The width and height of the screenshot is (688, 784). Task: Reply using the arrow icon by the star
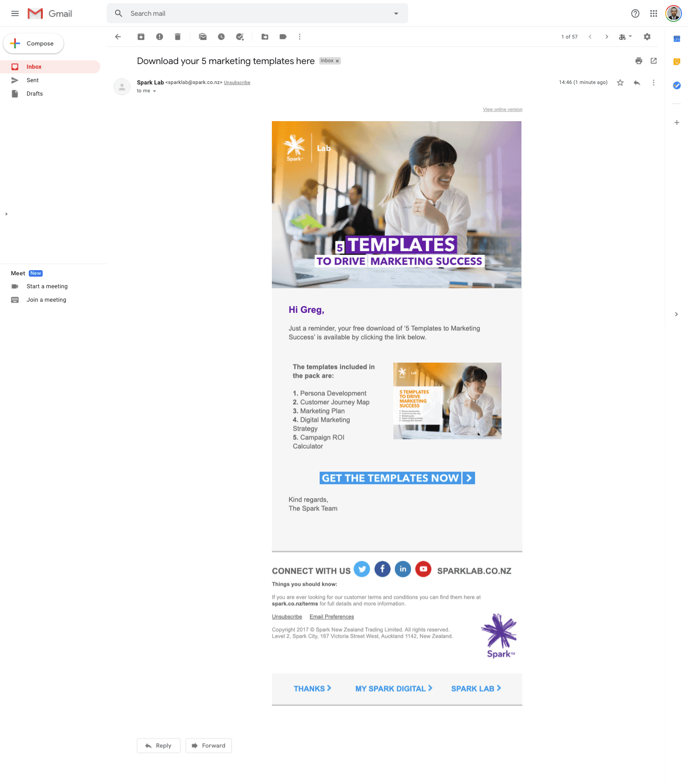(637, 83)
